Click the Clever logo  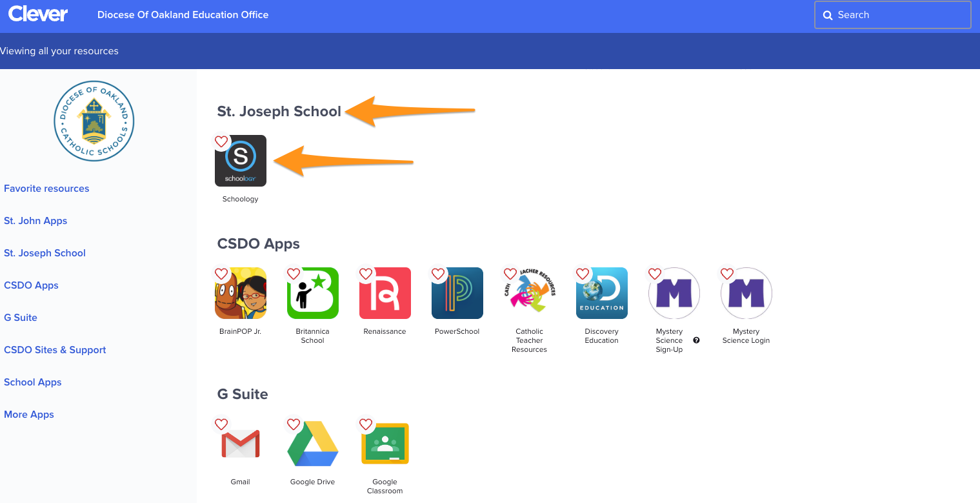click(x=38, y=14)
